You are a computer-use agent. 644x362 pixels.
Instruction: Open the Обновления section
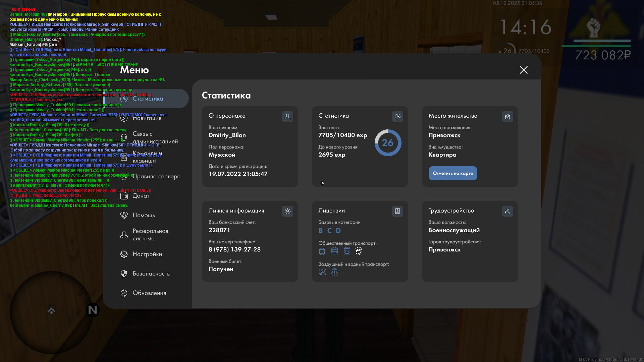[x=149, y=293]
